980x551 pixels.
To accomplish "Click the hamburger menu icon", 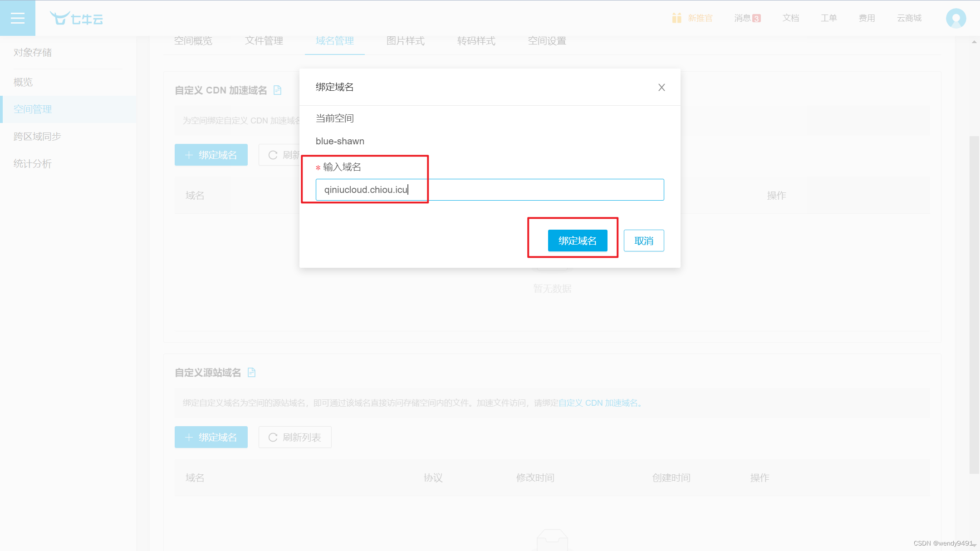I will [x=18, y=18].
